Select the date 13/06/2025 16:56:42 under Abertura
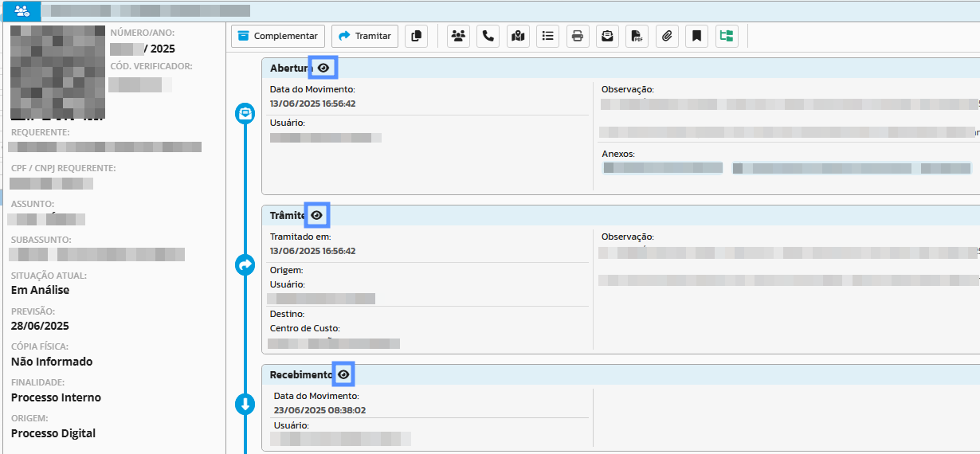This screenshot has height=454, width=980. click(312, 104)
